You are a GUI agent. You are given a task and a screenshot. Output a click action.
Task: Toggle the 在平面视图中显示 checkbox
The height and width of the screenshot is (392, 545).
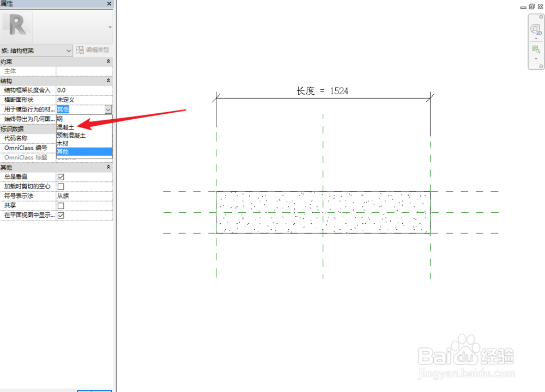[61, 216]
